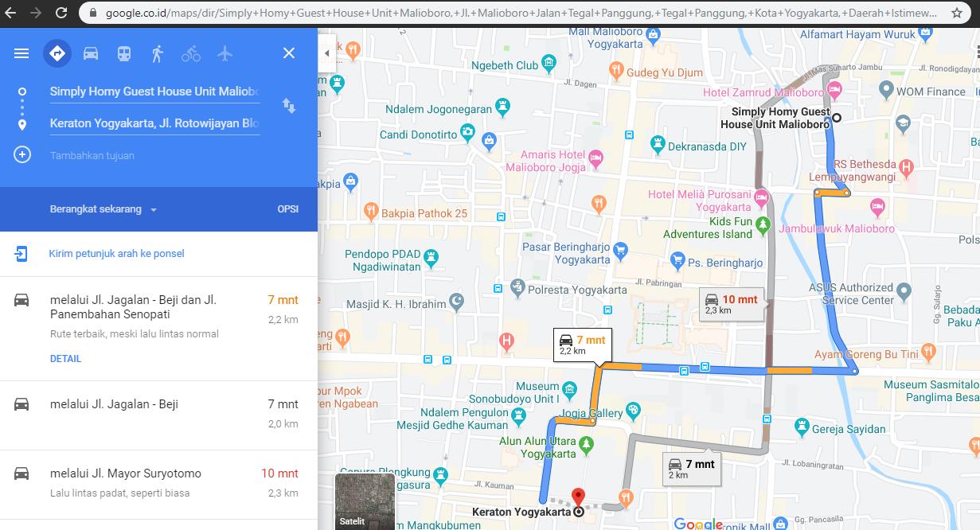
Task: Switch to cycling travel mode
Action: pyautogui.click(x=191, y=53)
